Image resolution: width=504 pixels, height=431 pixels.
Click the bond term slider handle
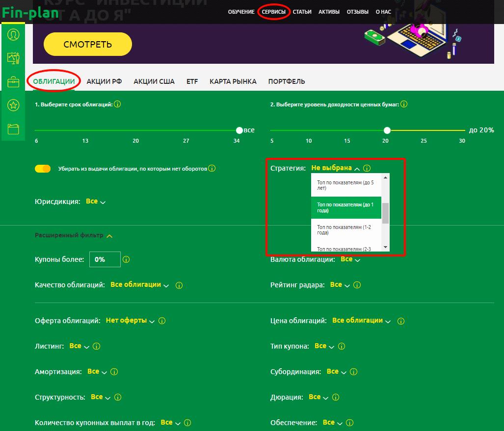point(239,130)
